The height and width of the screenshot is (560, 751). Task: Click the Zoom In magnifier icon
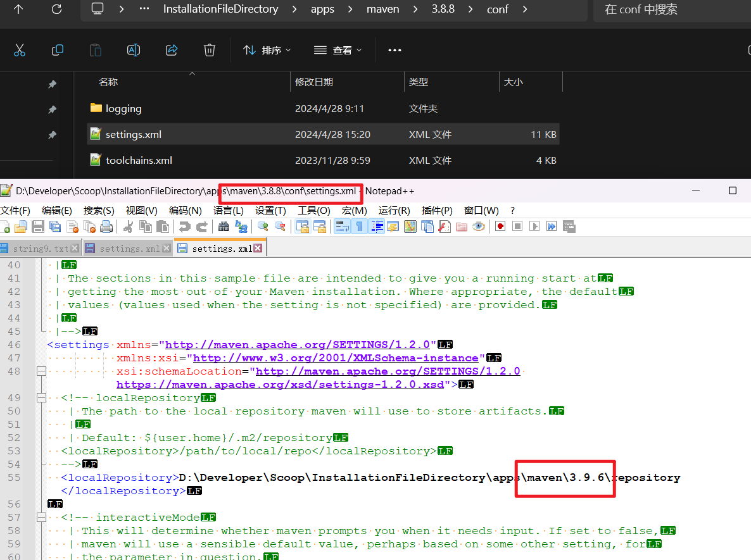tap(263, 227)
